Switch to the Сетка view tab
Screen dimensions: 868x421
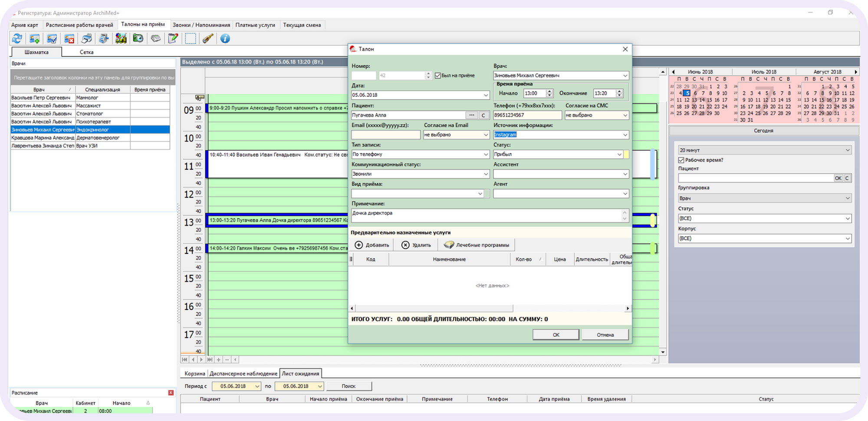[x=87, y=52]
